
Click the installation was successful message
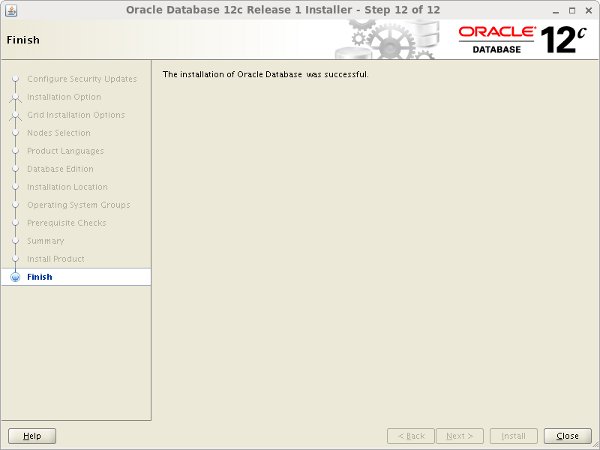(266, 74)
